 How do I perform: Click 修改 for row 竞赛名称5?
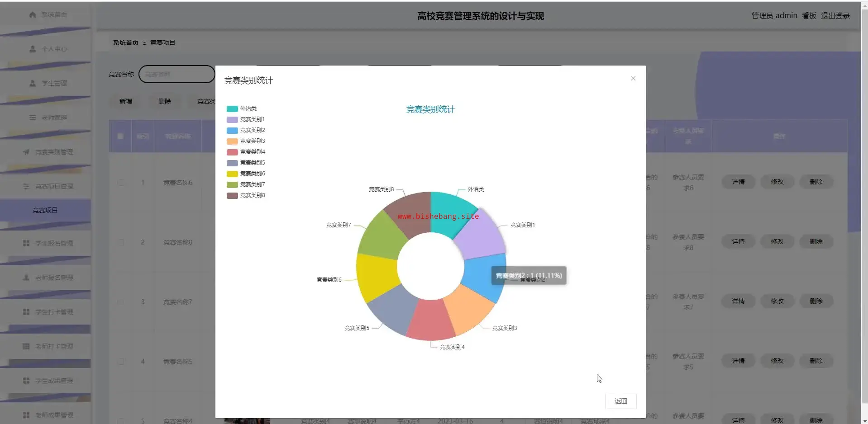[777, 361]
